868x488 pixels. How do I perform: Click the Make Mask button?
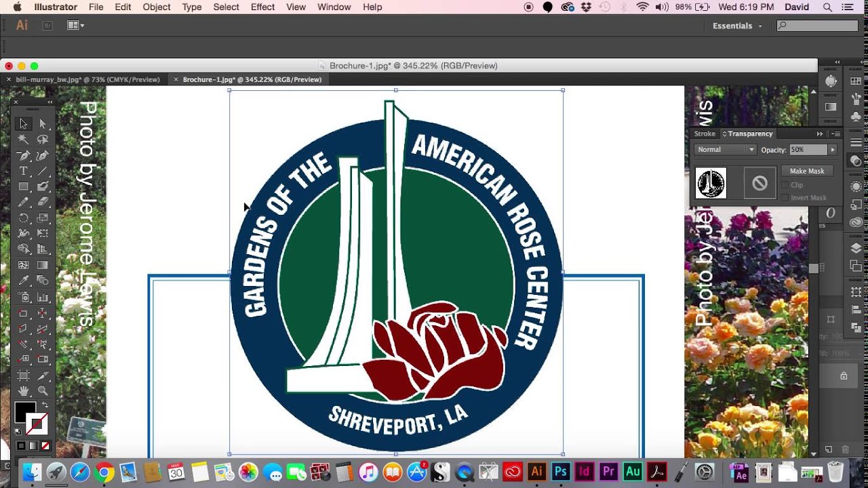(807, 171)
